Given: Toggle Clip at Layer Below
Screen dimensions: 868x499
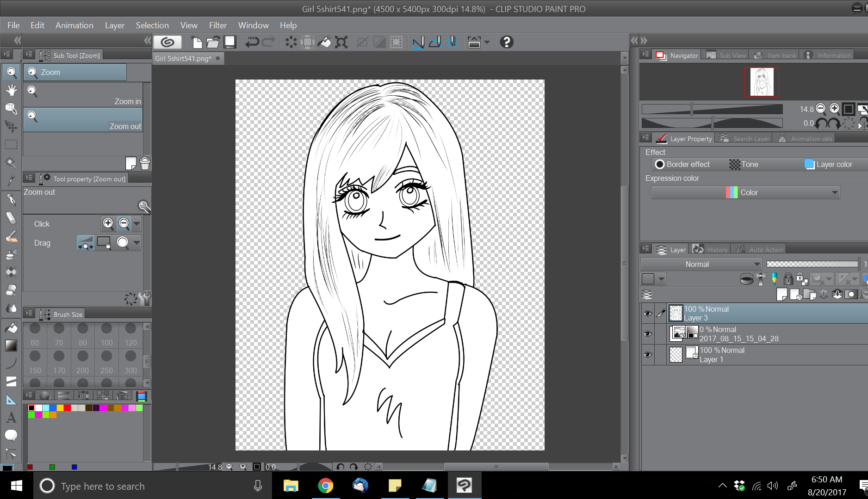Looking at the screenshot, I should (747, 279).
